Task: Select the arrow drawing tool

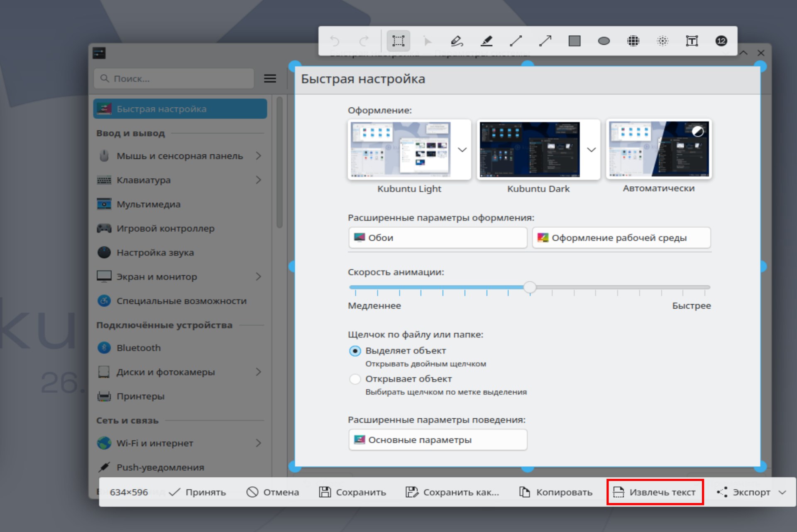Action: (545, 41)
